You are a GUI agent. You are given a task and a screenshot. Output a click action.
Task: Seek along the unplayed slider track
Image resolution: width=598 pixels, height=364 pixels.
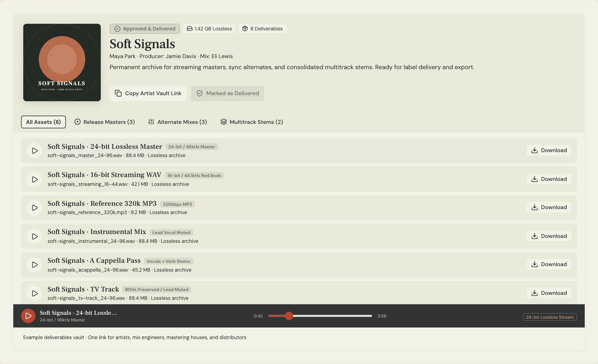[x=332, y=316]
